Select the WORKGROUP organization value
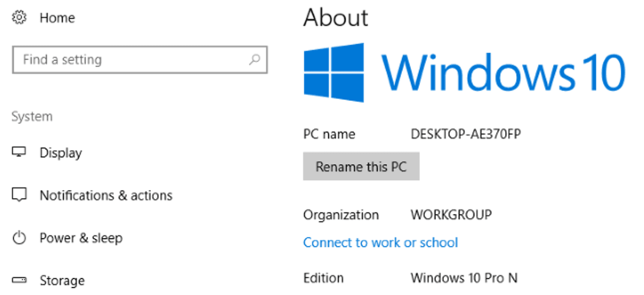The width and height of the screenshot is (644, 295). (451, 215)
